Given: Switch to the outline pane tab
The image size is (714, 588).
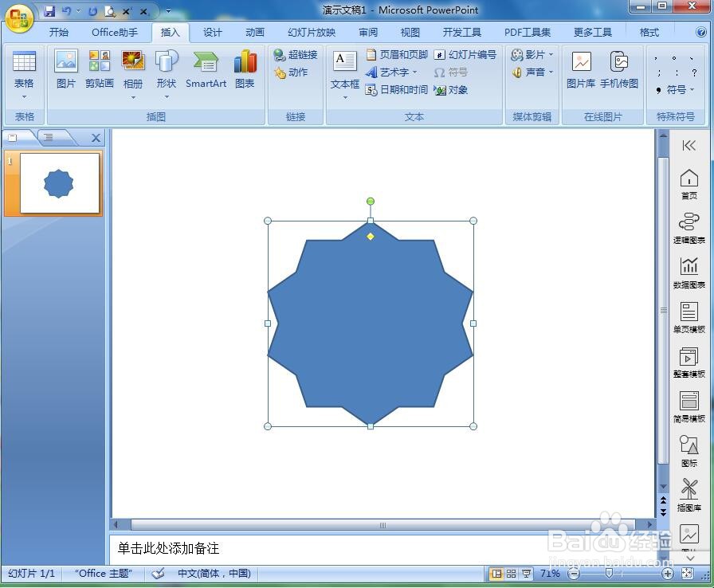Looking at the screenshot, I should coord(49,137).
